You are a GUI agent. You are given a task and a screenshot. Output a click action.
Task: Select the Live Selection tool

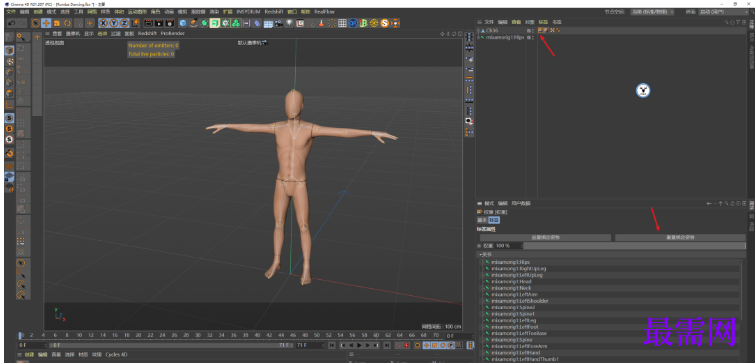click(x=36, y=23)
